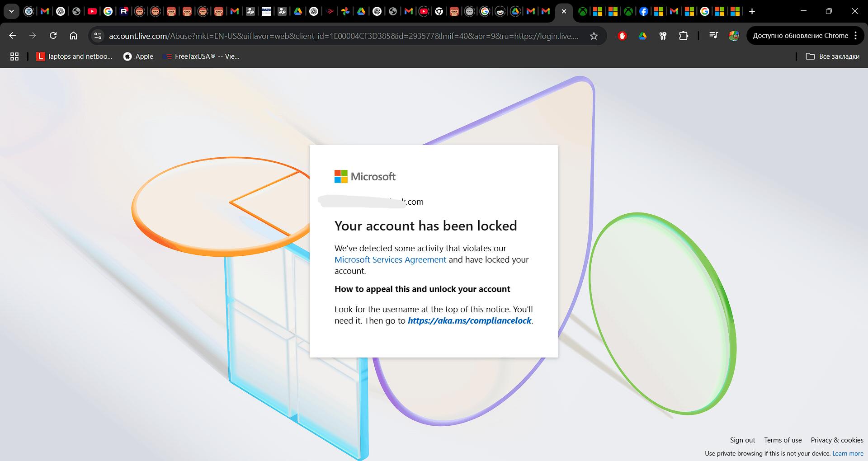Switch to the Google Photos pinwheel tab
868x461 pixels.
345,11
